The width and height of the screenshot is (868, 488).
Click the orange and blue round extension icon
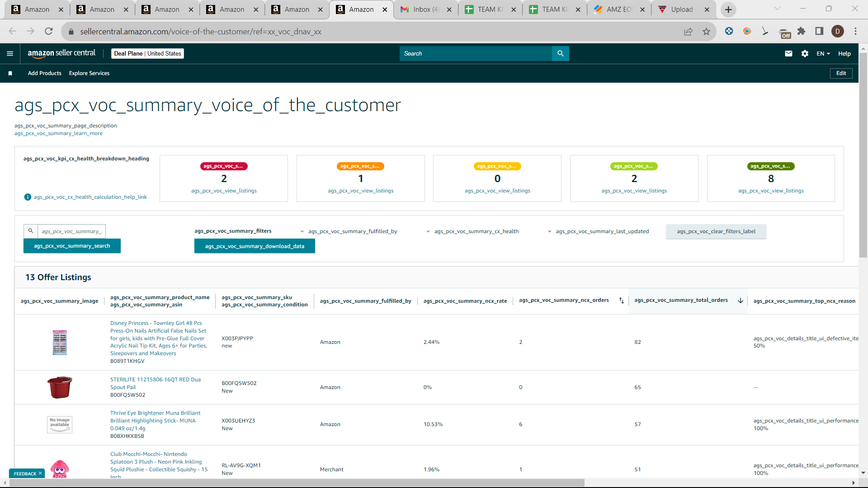coord(747,31)
